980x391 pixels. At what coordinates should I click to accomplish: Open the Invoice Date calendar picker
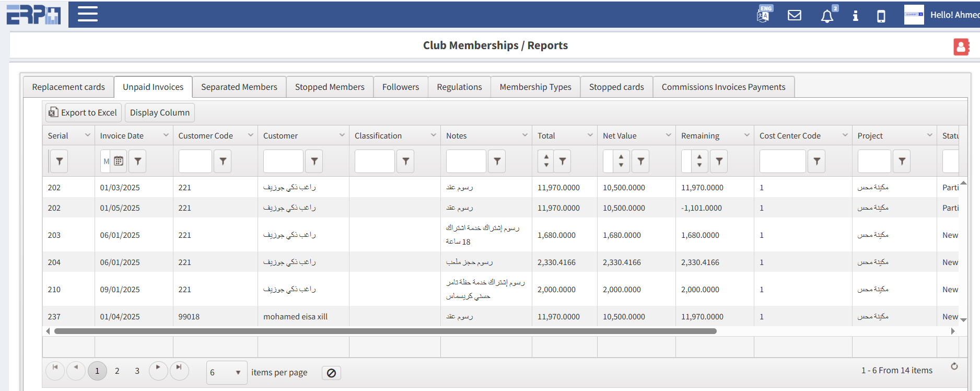coord(119,162)
